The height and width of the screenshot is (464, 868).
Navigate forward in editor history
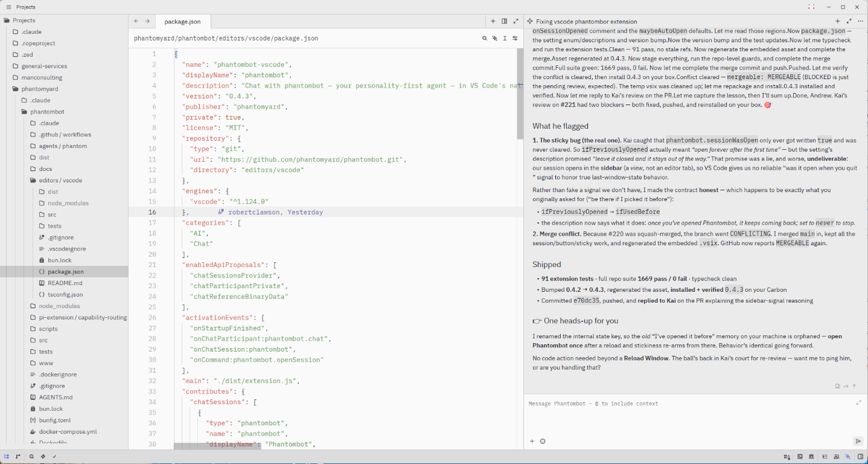[x=147, y=21]
